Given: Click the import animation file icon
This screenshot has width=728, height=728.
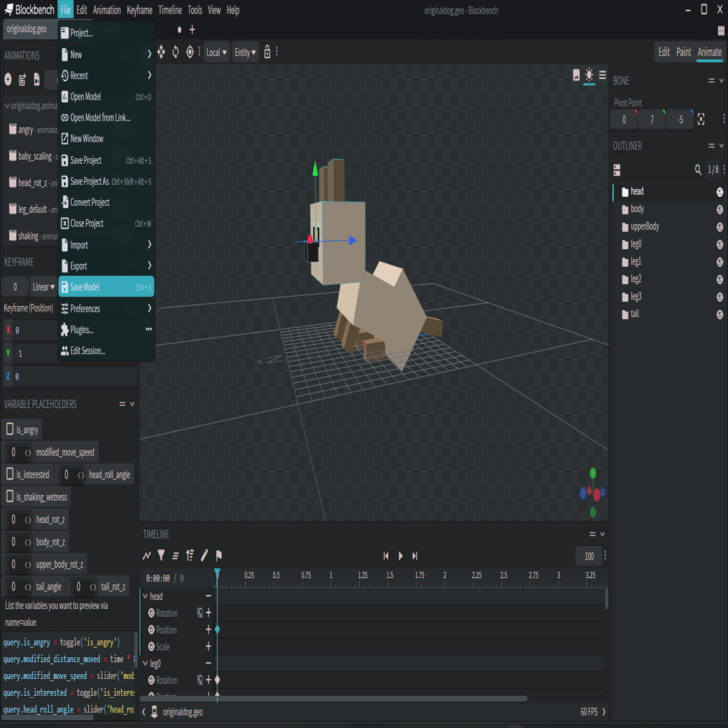Looking at the screenshot, I should [36, 79].
